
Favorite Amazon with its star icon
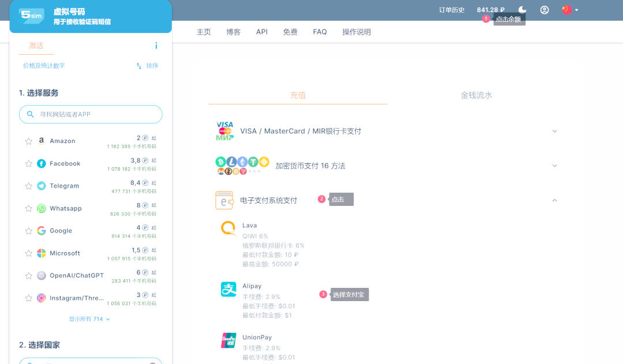click(x=29, y=141)
